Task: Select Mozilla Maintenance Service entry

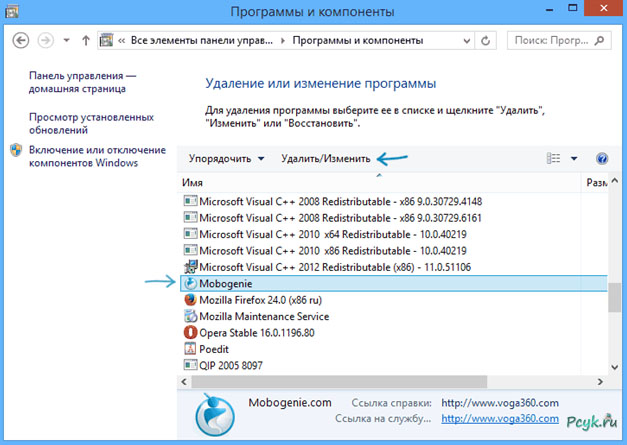Action: 394,316
